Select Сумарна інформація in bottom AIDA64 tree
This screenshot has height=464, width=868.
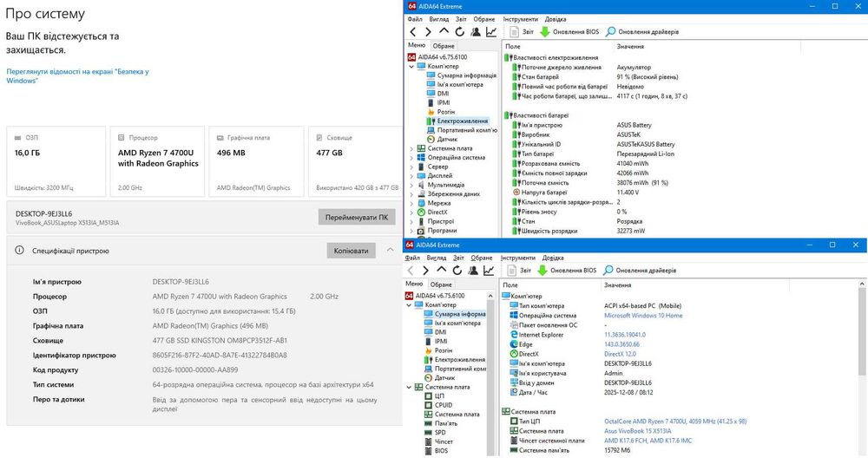[459, 314]
